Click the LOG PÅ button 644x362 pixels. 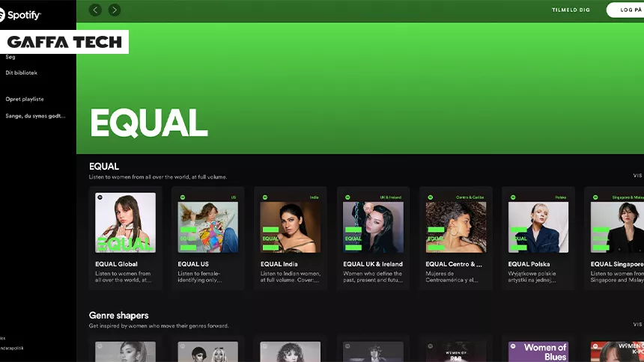(x=625, y=10)
